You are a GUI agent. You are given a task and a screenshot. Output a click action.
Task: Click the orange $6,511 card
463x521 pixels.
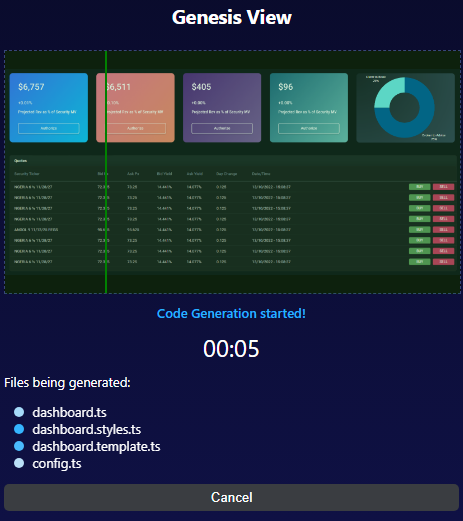click(x=135, y=108)
